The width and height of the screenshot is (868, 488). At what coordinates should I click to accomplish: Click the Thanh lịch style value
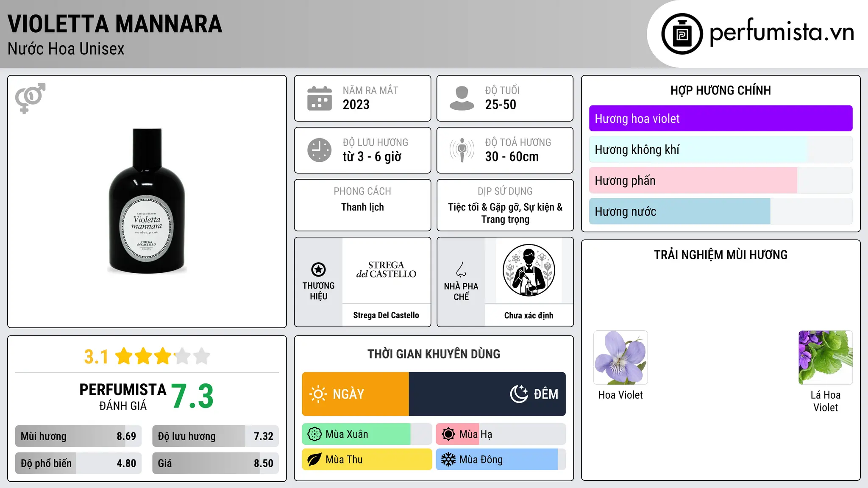(362, 207)
